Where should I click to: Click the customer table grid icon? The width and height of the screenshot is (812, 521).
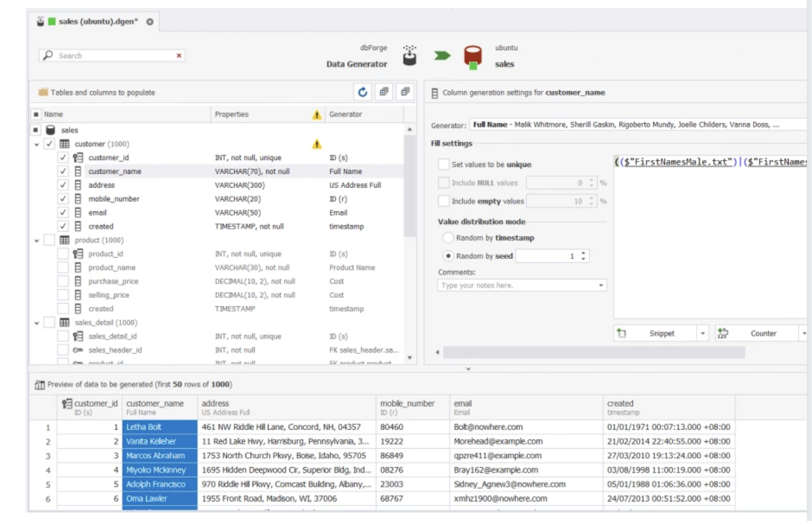pos(64,144)
